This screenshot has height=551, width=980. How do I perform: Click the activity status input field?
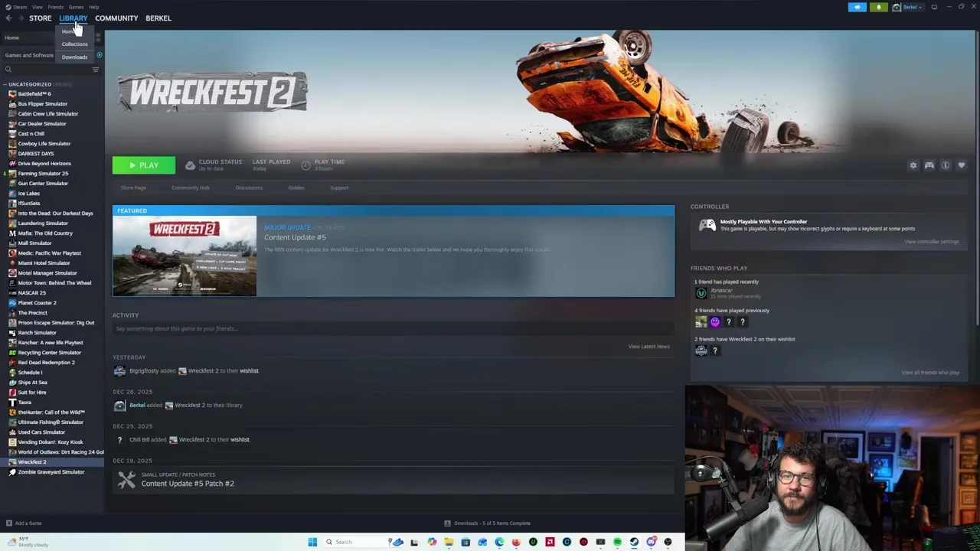point(393,328)
